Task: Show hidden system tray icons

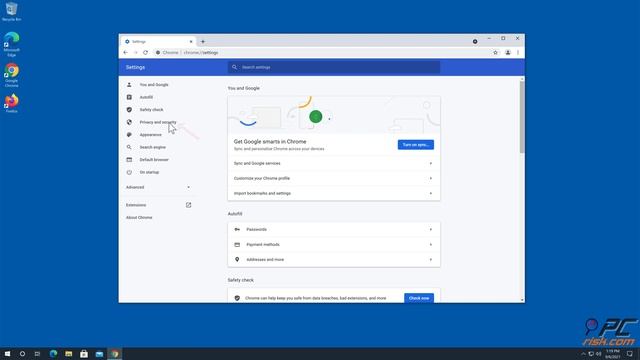Action: point(583,354)
